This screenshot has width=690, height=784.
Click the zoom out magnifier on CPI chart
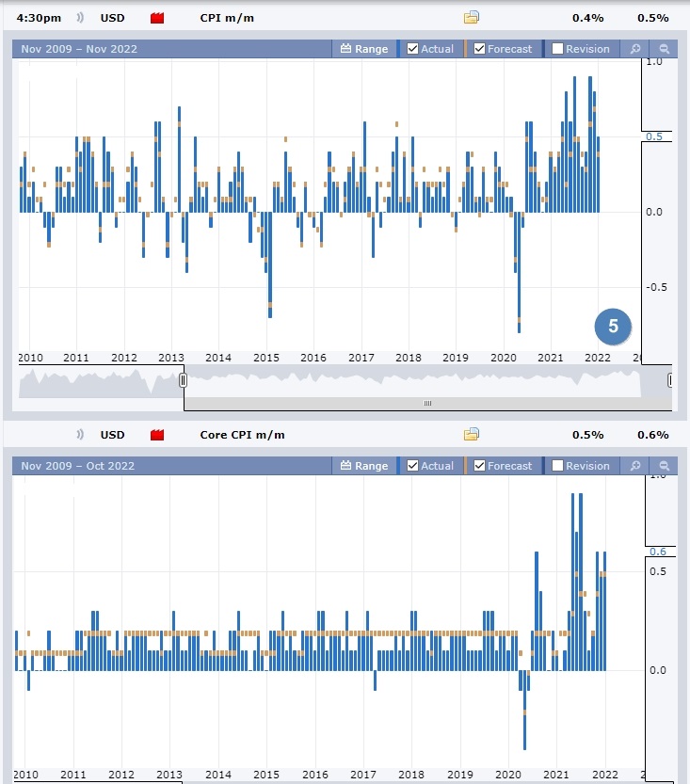pyautogui.click(x=664, y=49)
